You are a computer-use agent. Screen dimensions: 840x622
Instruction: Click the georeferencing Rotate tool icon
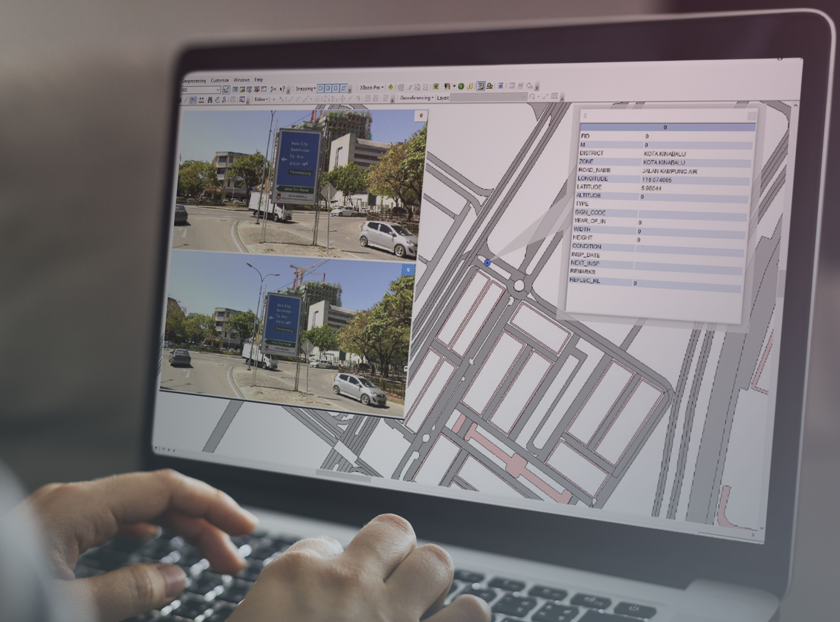532,97
